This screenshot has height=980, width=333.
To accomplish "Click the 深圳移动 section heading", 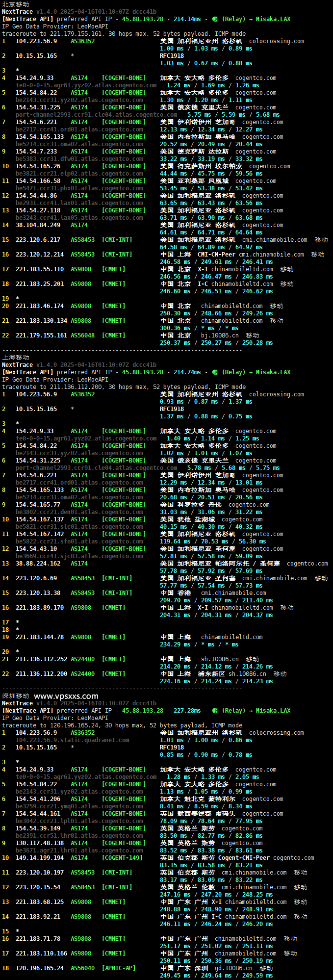I will (16, 696).
